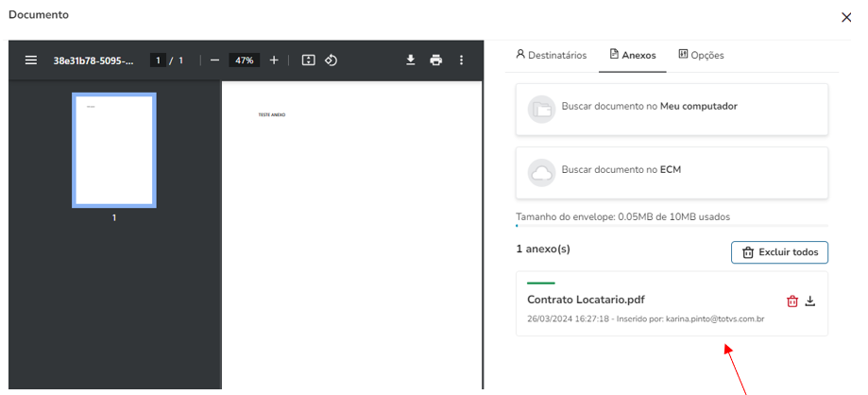Click the fit to page icon
Image resolution: width=868 pixels, height=395 pixels.
308,60
